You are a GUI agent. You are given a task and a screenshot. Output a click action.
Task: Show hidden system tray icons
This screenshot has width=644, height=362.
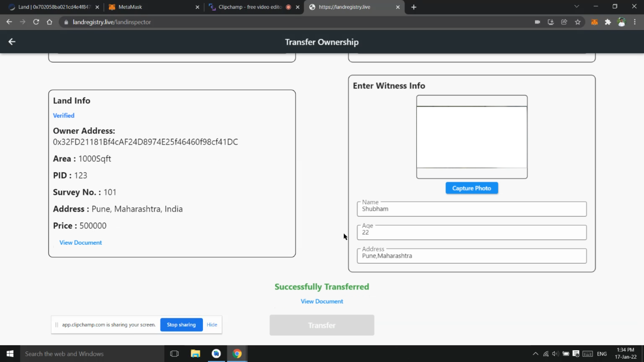pos(535,354)
